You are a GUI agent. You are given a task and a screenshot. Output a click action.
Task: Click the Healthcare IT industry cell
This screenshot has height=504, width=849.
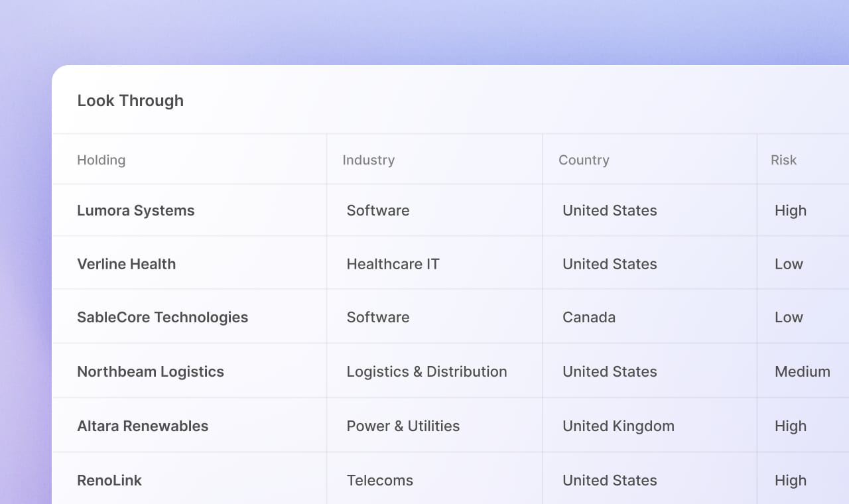tap(393, 264)
